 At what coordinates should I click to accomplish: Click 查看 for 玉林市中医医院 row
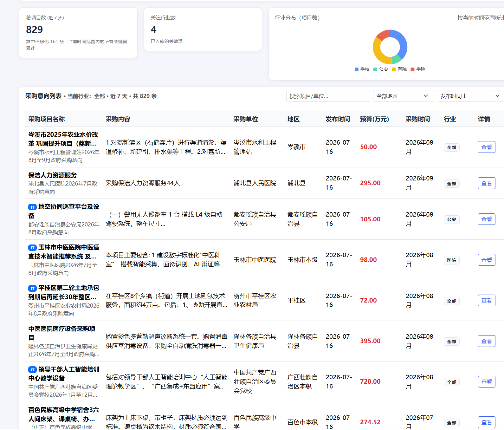pyautogui.click(x=487, y=260)
